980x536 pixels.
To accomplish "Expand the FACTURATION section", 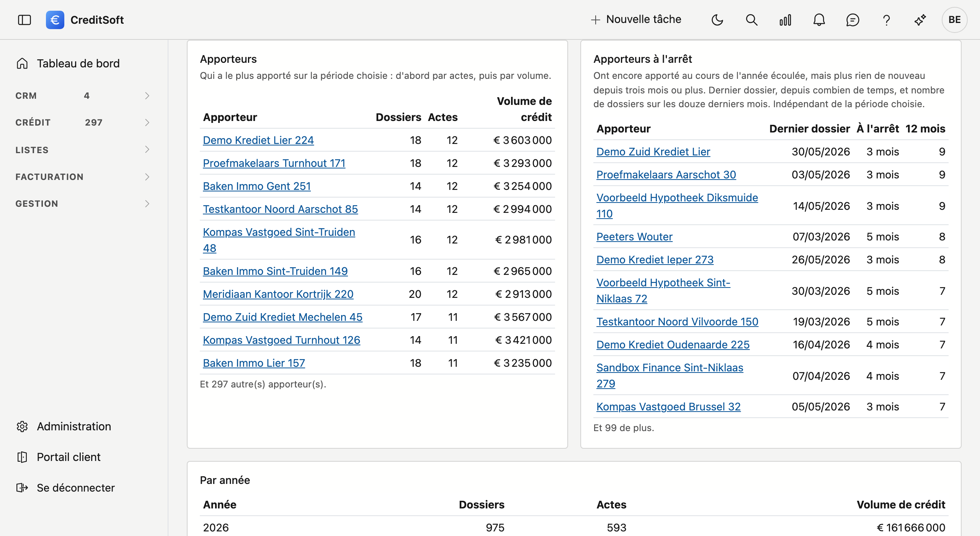I will (x=83, y=177).
